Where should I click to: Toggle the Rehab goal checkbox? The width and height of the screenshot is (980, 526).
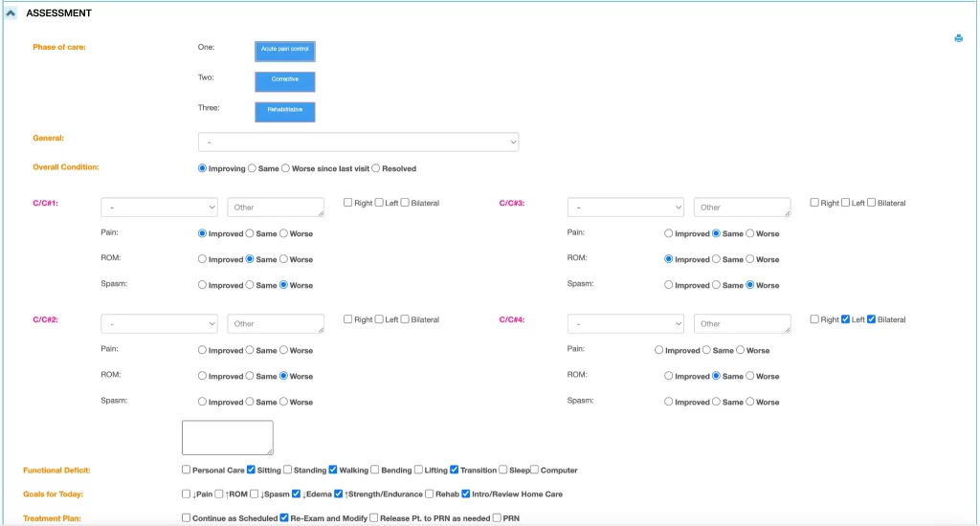pyautogui.click(x=430, y=494)
